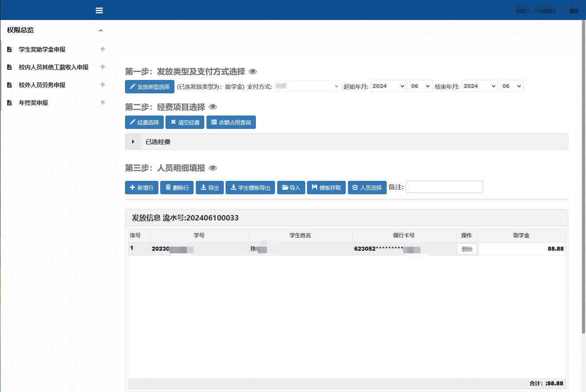This screenshot has height=392, width=586.
Task: Click 删除 in row 1
Action: tap(467, 249)
